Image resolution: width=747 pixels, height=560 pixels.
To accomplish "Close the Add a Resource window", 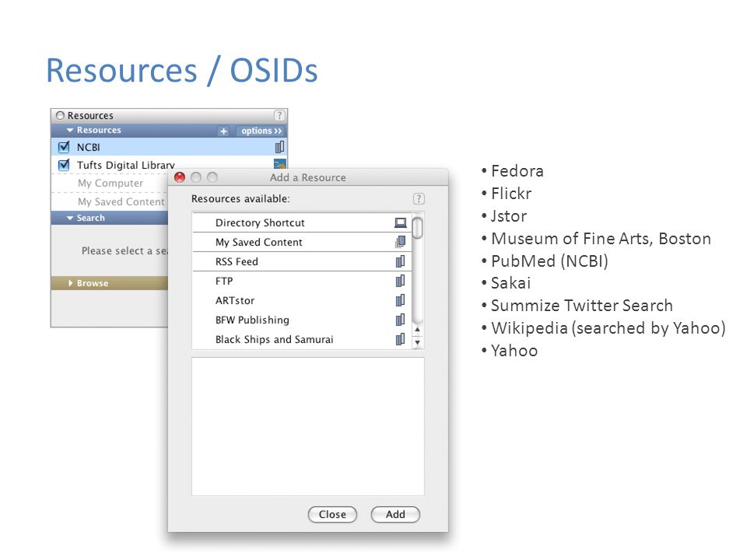I will point(180,177).
